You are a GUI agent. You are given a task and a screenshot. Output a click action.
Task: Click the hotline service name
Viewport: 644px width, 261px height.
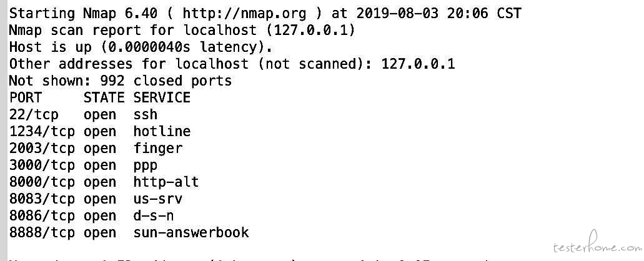coord(162,131)
